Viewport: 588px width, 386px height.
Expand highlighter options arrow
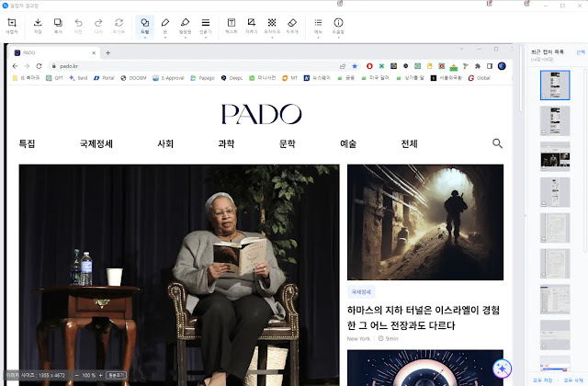pyautogui.click(x=186, y=38)
